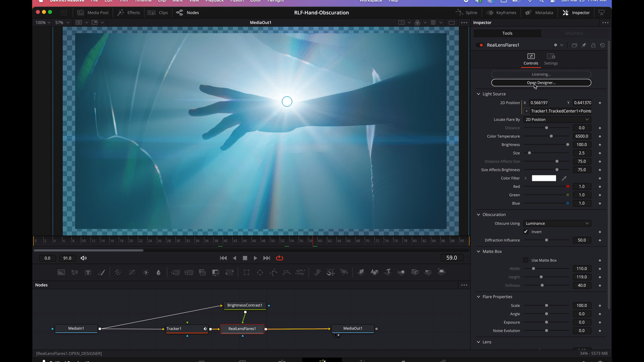Click the Open Designer button

(x=541, y=83)
